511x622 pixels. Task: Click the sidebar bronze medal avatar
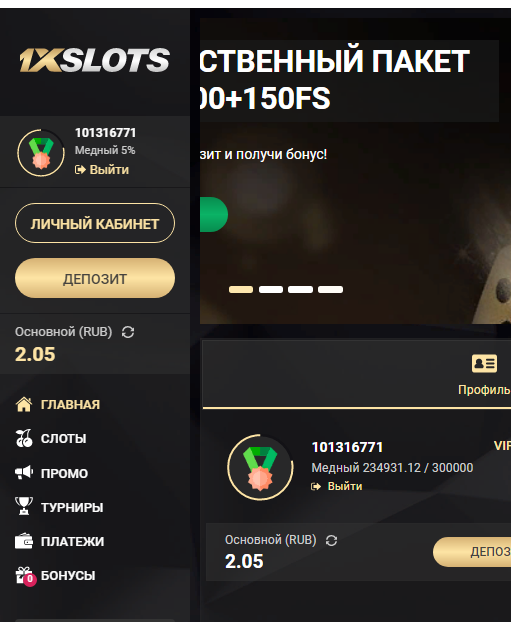(x=41, y=153)
